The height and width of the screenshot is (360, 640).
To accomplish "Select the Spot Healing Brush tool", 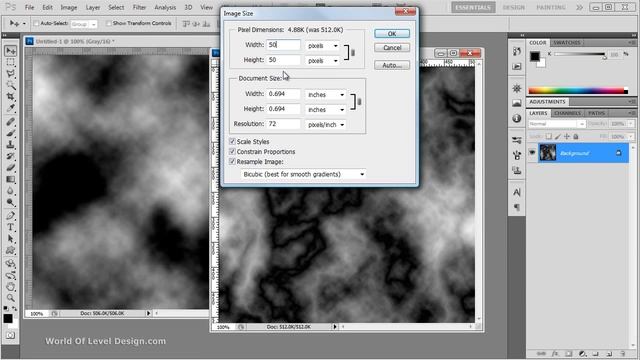I will click(11, 122).
